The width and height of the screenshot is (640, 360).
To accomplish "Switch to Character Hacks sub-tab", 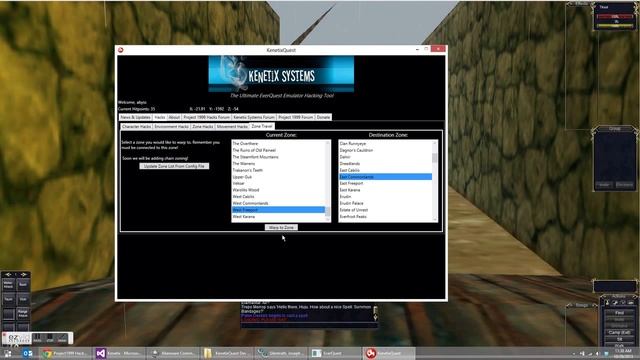I will tap(136, 127).
